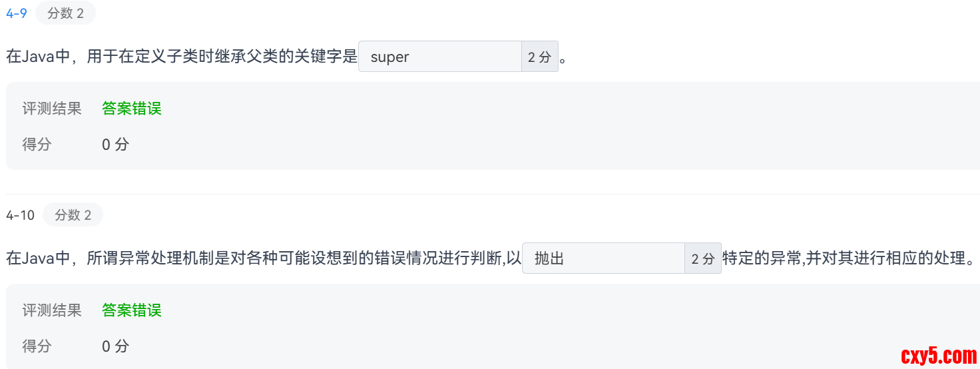980x369 pixels.
Task: Click the 分数 2 badge beside 4-9
Action: [x=65, y=13]
